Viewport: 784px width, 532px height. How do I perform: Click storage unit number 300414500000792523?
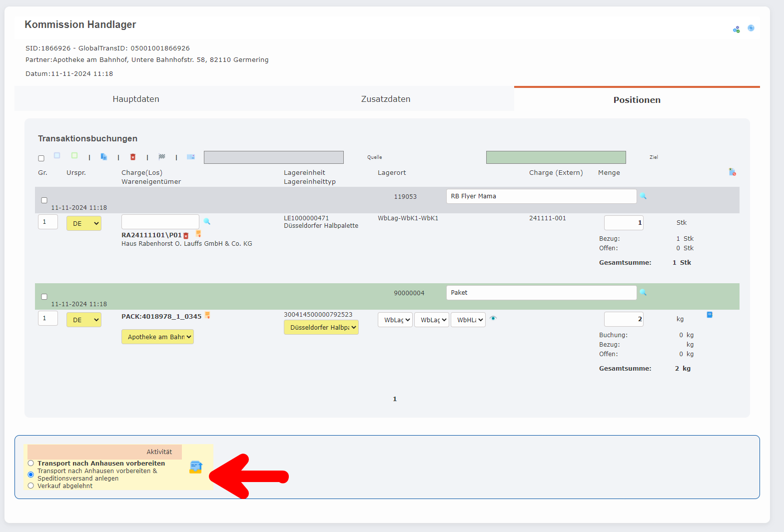(x=318, y=315)
